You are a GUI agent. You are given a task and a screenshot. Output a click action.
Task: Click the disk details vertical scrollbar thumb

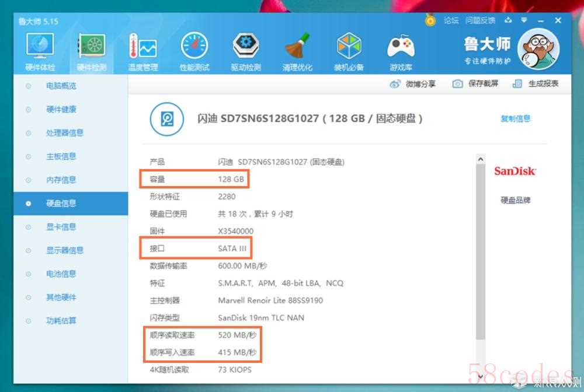481,252
